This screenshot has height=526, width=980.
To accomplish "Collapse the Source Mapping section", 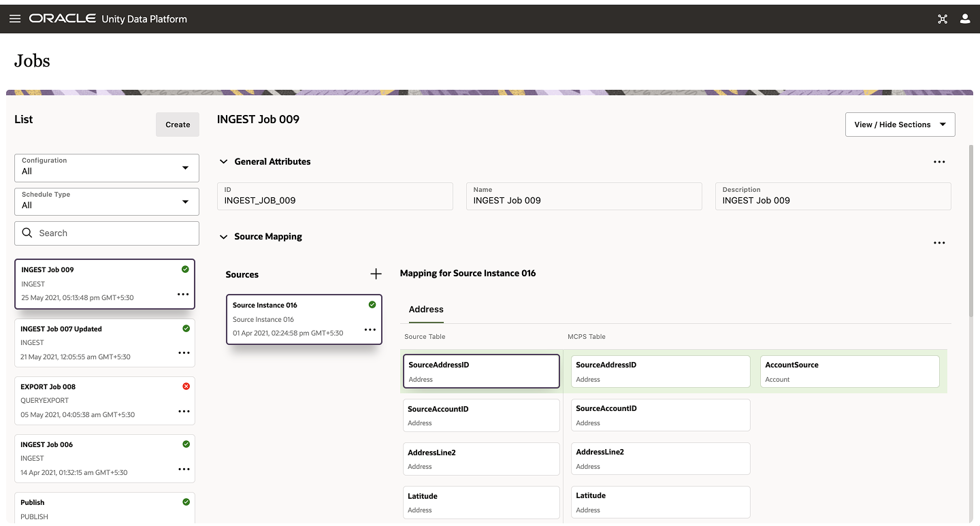I will pyautogui.click(x=223, y=236).
